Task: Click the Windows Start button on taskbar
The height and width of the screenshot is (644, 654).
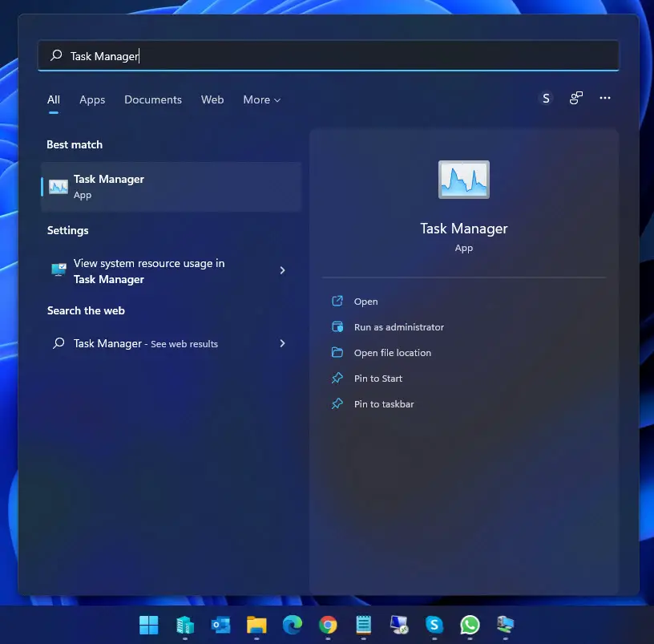Action: tap(149, 625)
